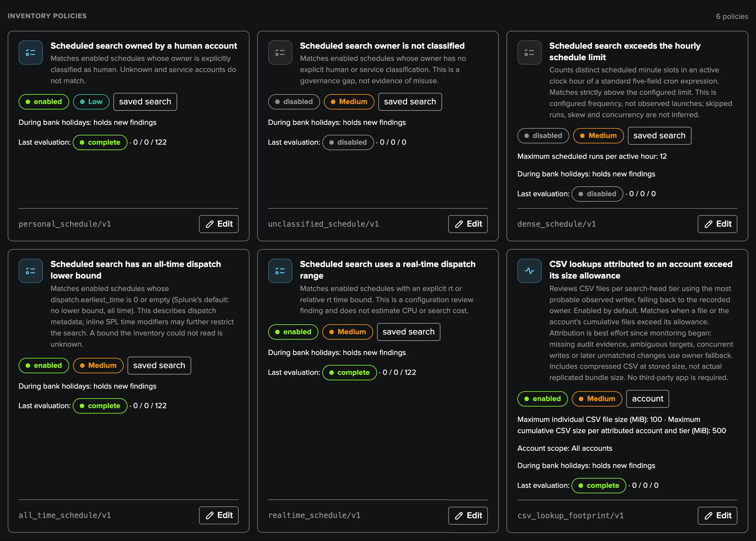Viewport: 756px width, 541px height.
Task: Click the 'complete' evaluation badge on realtime_schedule card
Action: tap(349, 372)
